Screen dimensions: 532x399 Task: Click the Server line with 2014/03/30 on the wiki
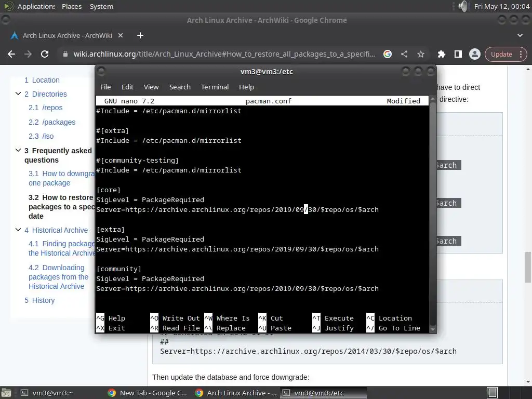point(308,351)
